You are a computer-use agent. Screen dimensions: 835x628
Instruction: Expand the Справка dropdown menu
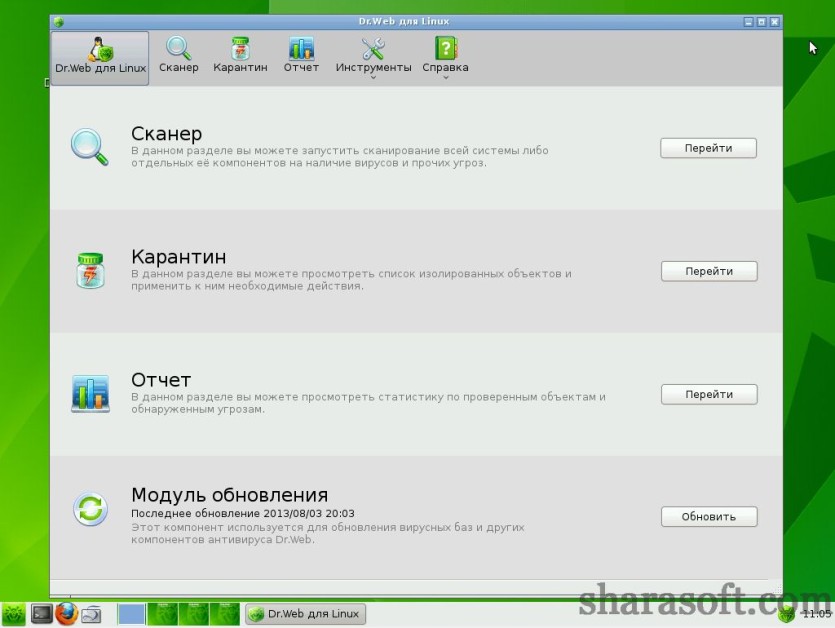tap(446, 58)
